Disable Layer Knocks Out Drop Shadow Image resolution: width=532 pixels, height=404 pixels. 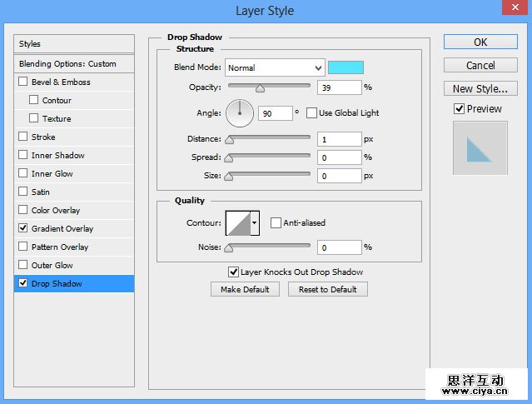click(x=234, y=272)
